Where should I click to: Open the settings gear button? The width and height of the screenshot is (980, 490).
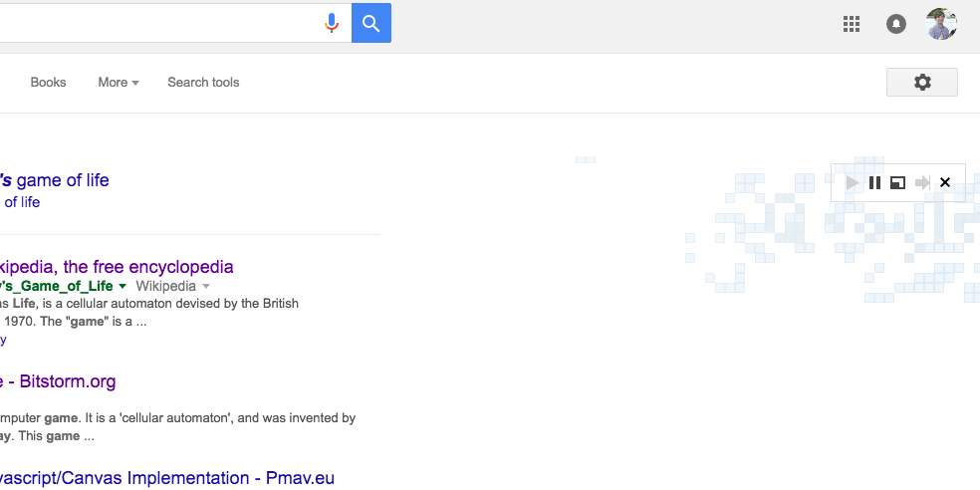tap(922, 82)
